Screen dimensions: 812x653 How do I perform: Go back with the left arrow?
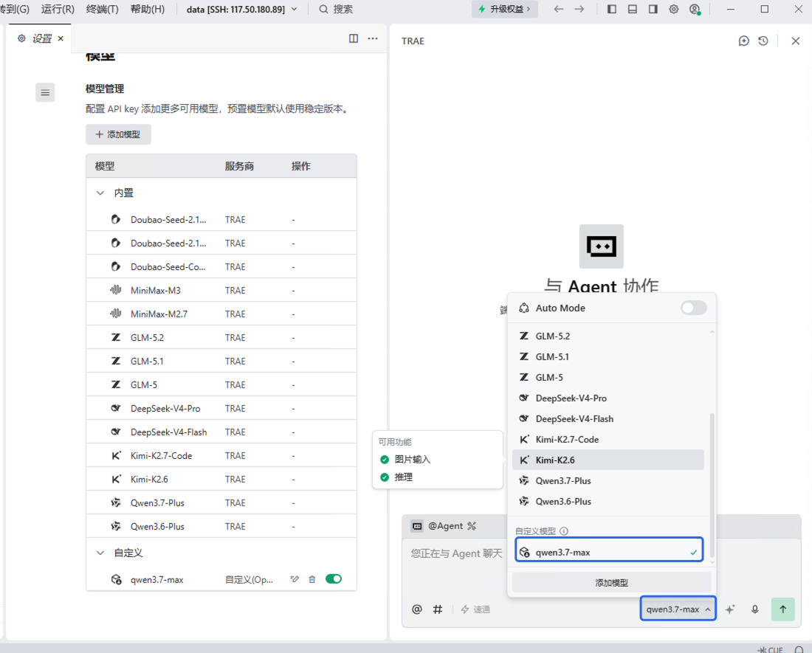tap(558, 10)
